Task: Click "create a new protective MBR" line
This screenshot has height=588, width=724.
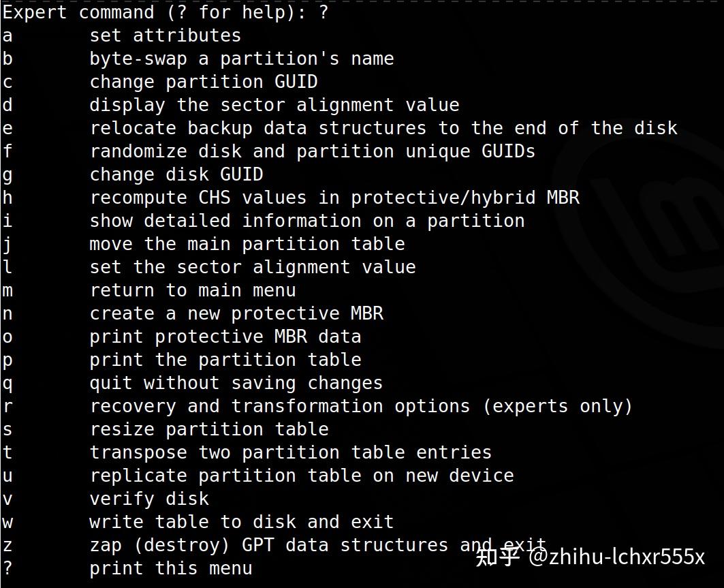Action: click(x=236, y=313)
